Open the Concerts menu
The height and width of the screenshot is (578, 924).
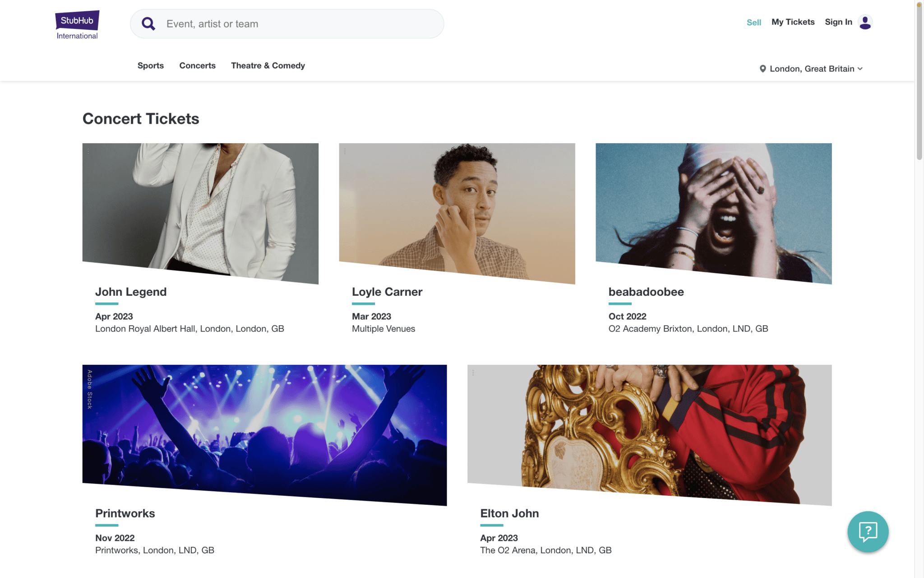[197, 65]
